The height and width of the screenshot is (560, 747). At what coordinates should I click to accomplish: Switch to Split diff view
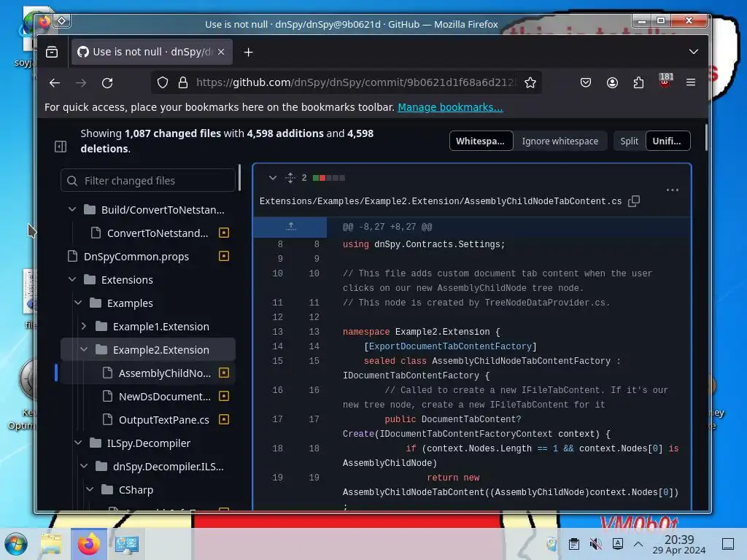pyautogui.click(x=629, y=141)
